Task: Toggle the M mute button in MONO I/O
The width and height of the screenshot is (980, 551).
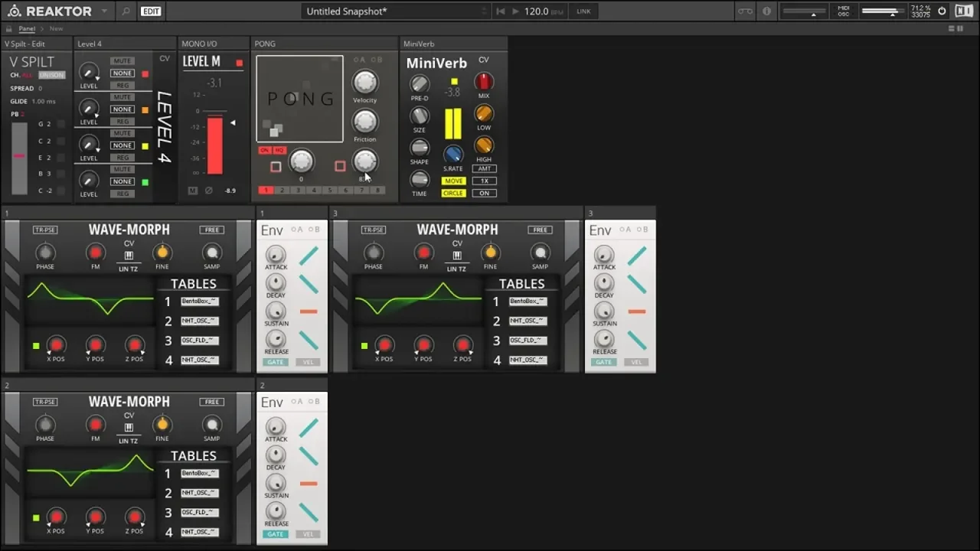Action: (x=192, y=191)
